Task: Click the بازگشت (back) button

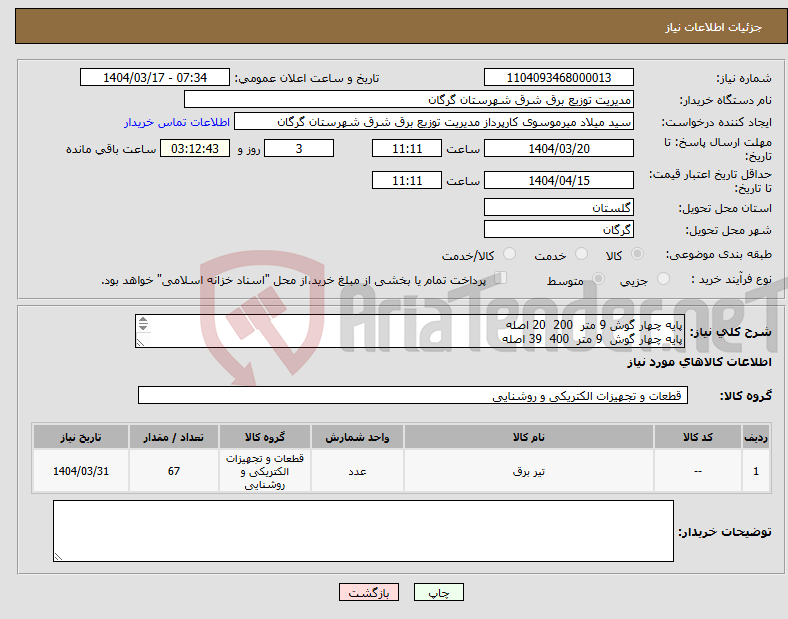Action: 369,592
